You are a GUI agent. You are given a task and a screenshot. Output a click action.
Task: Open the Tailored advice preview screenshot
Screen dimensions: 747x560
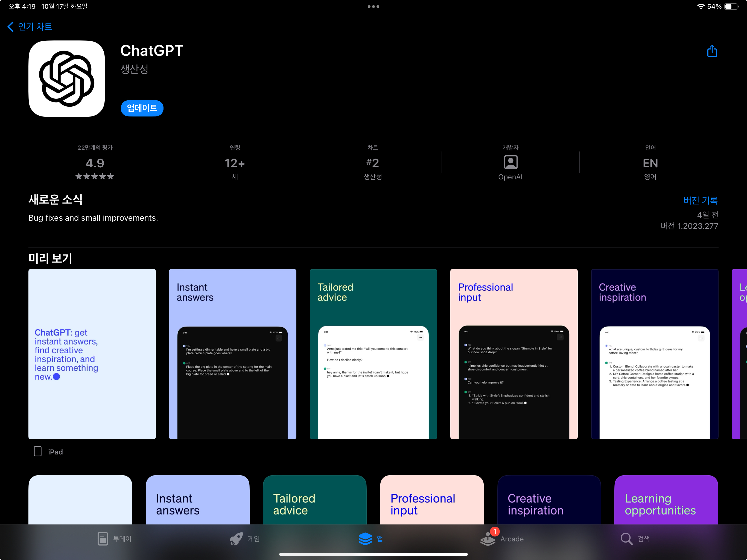373,354
